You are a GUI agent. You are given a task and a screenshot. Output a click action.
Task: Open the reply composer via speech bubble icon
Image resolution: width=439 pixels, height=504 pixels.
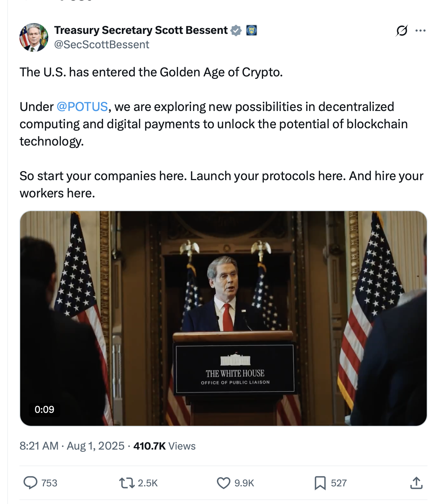point(31,483)
